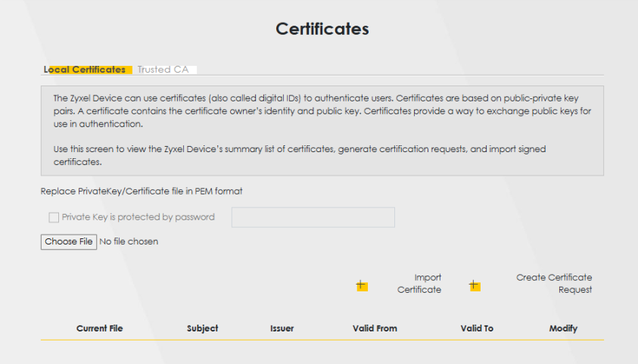Open the Create Certificate Request text link
Screen dimensions: 638x364
click(554, 284)
